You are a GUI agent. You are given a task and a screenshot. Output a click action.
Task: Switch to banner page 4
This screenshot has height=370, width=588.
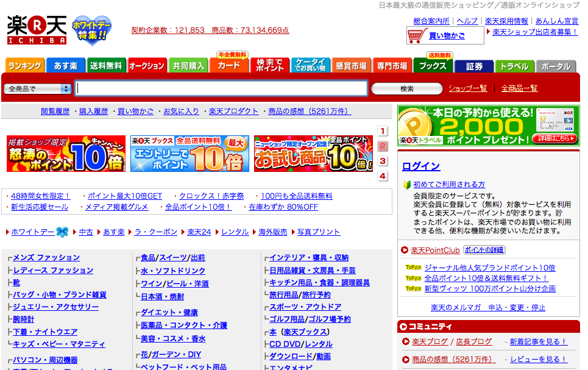point(383,176)
